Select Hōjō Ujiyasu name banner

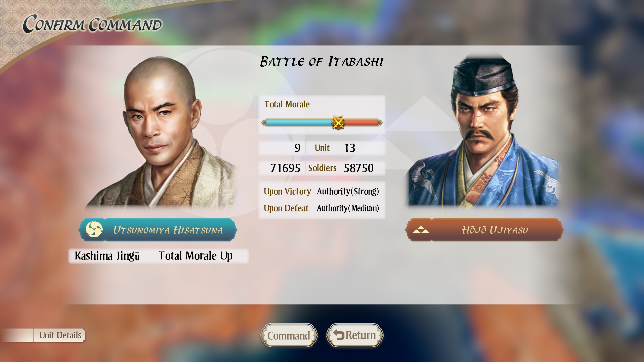pyautogui.click(x=484, y=230)
